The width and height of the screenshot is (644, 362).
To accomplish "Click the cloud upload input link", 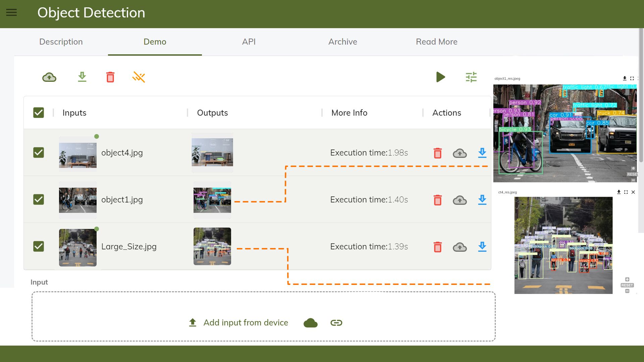I will (311, 322).
